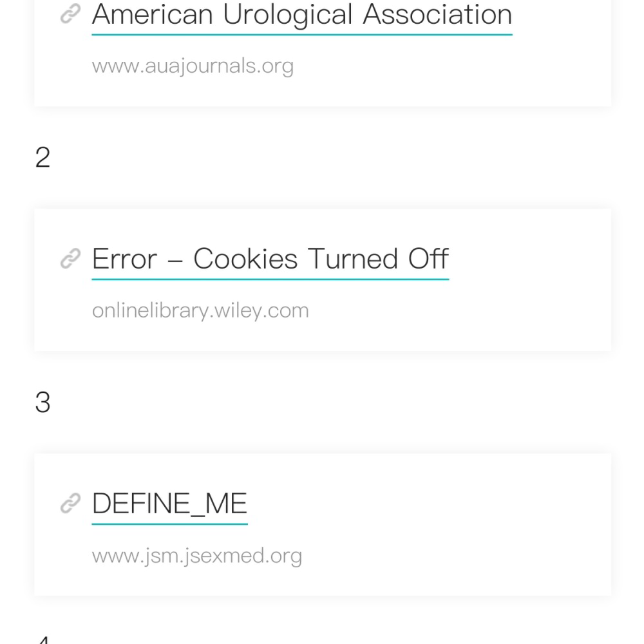
Task: Open the DEFINE_ME link title
Action: (x=169, y=504)
